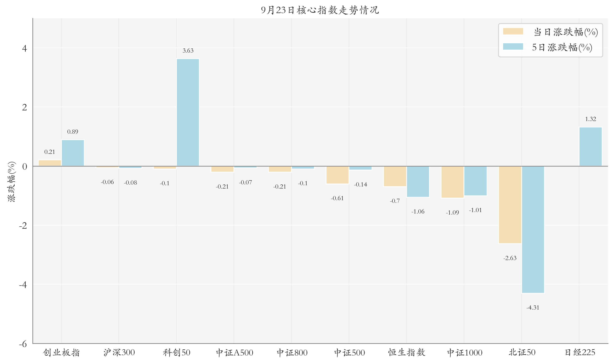This screenshot has height=364, width=614.
Task: Click the beige 当日涨跌幅 legend swatch
Action: point(513,31)
